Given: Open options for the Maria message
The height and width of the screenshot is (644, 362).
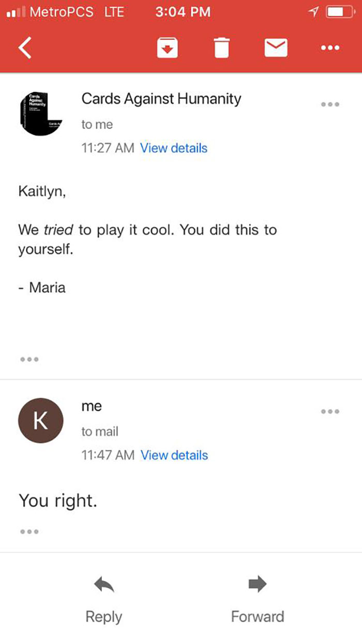Looking at the screenshot, I should (330, 105).
